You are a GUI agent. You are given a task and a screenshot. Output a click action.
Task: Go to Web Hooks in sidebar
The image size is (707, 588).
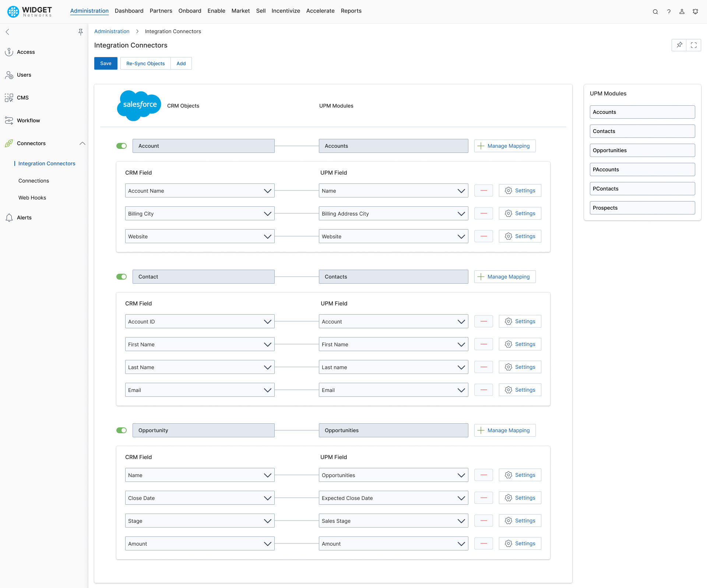coord(32,198)
